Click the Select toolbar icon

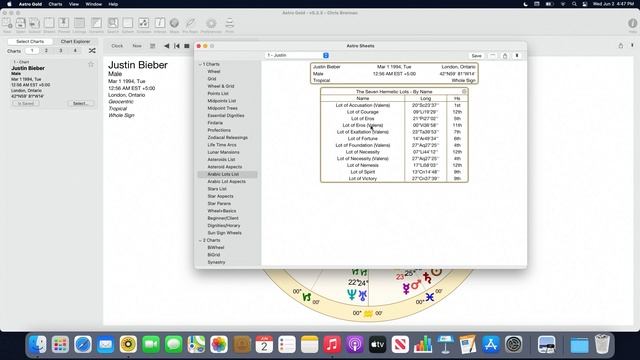coord(34,24)
